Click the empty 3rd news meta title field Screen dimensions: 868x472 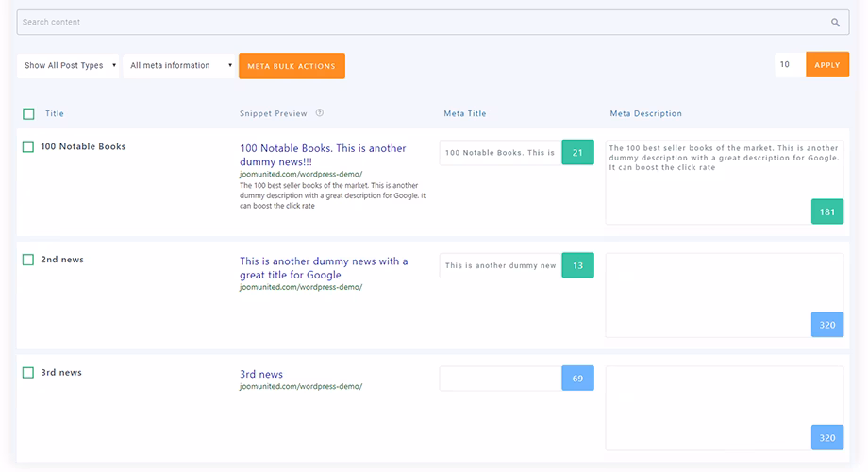point(500,379)
